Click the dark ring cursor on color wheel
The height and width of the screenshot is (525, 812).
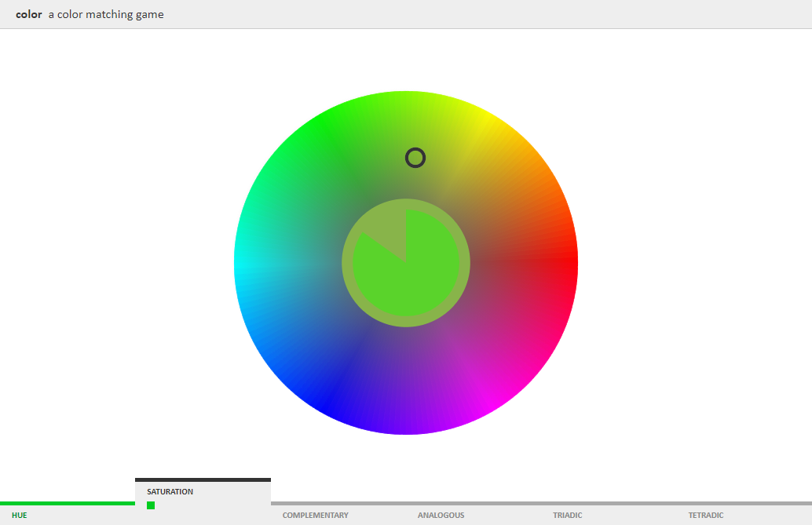pyautogui.click(x=415, y=158)
